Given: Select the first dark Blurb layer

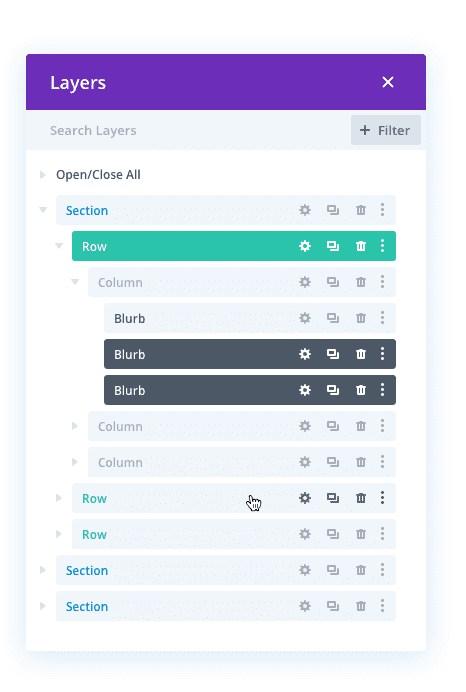Looking at the screenshot, I should tap(250, 354).
